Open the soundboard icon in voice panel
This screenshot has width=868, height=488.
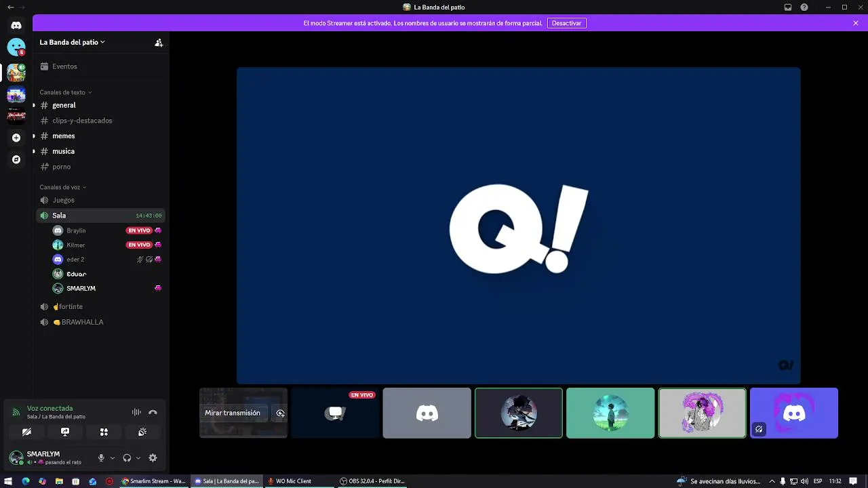click(142, 432)
